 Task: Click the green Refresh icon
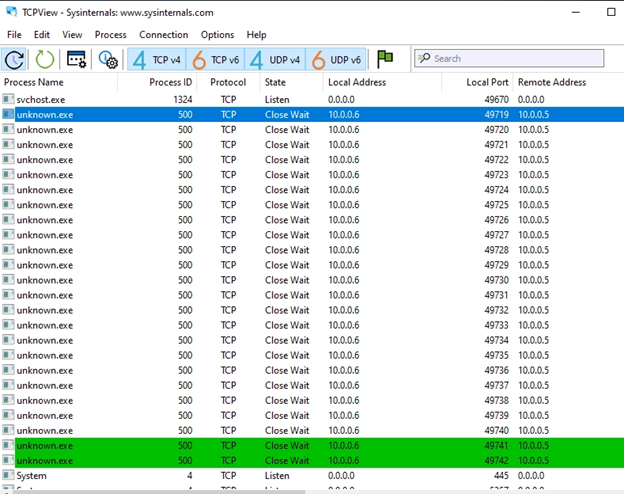coord(45,59)
